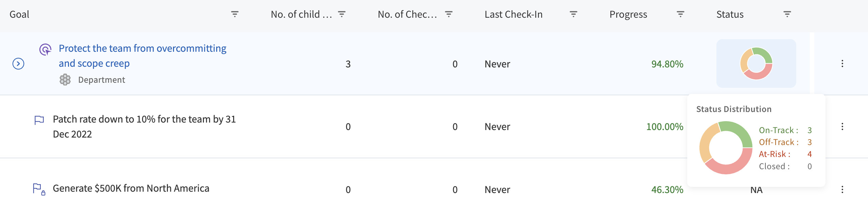This screenshot has width=868, height=207.
Task: Open filter for Status column
Action: 787,14
